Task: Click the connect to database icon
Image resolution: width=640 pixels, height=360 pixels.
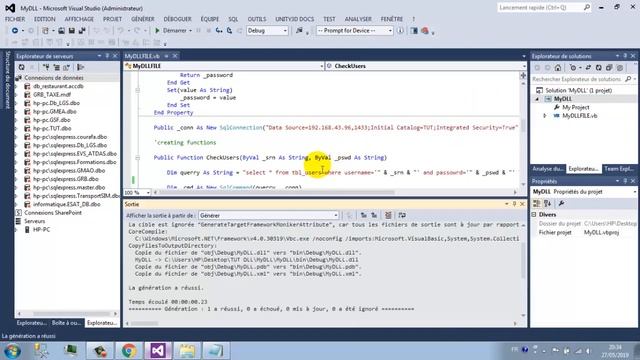Action: 46,67
